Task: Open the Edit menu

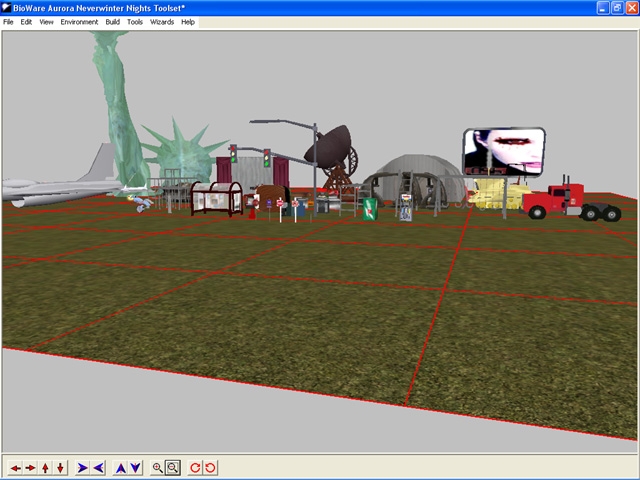Action: tap(26, 22)
